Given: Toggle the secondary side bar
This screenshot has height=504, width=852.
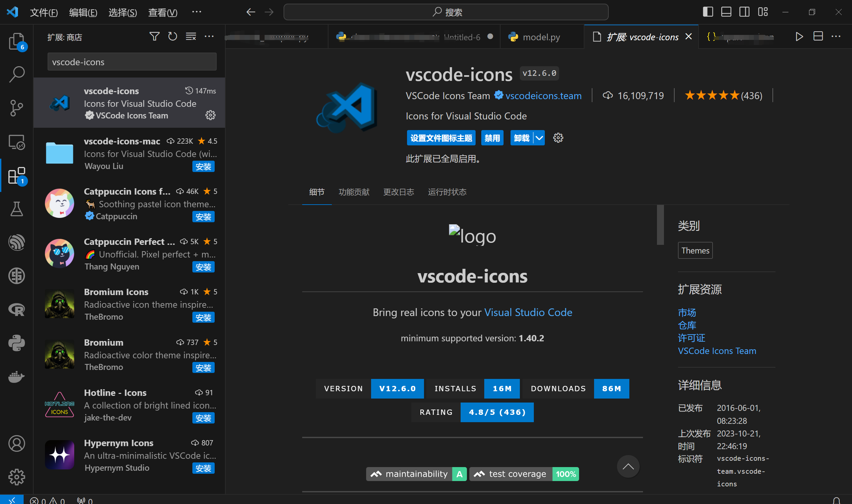Looking at the screenshot, I should [744, 12].
